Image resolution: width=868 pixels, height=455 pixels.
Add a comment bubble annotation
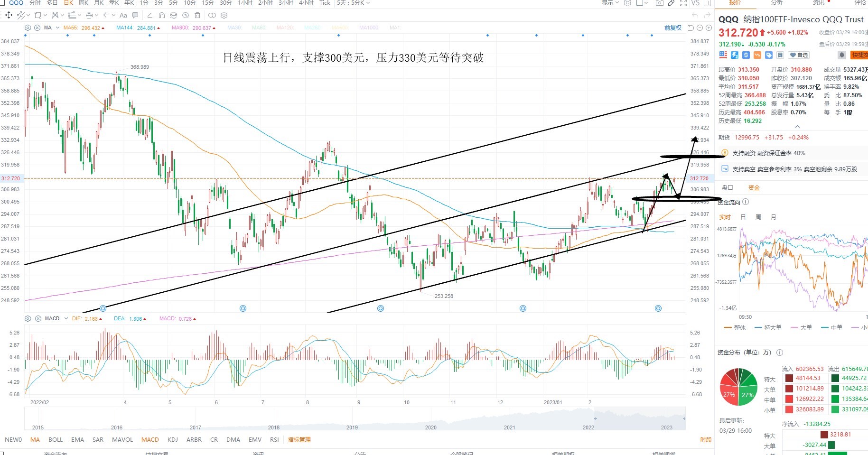135,15
